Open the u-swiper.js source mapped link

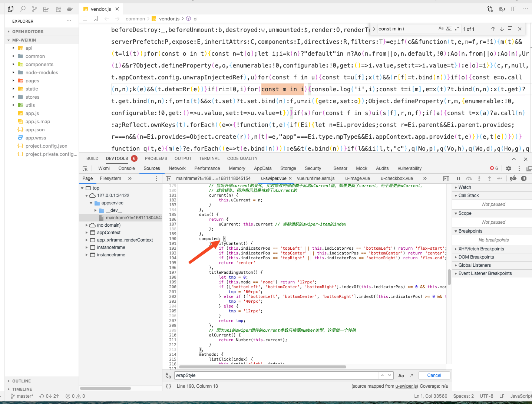(406, 386)
